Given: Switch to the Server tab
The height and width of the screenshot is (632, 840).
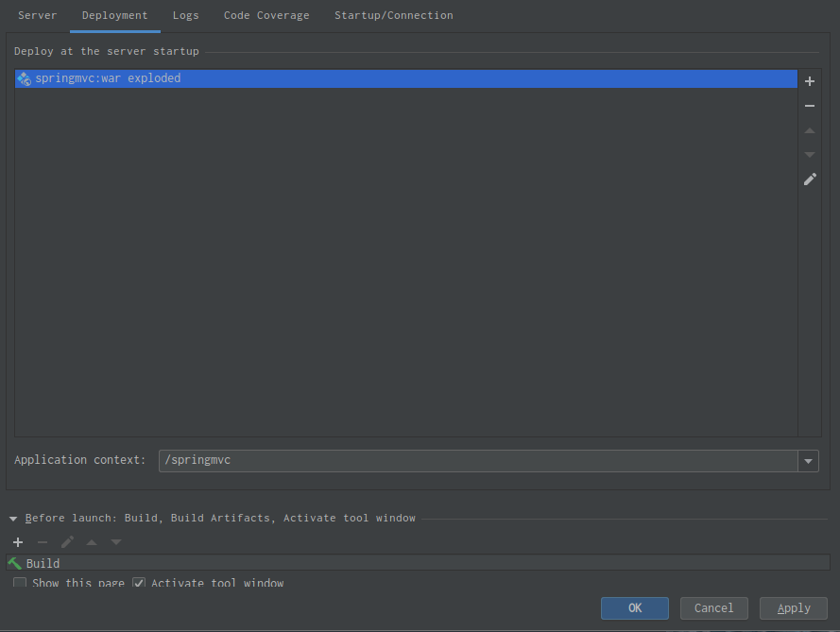Looking at the screenshot, I should pos(38,15).
